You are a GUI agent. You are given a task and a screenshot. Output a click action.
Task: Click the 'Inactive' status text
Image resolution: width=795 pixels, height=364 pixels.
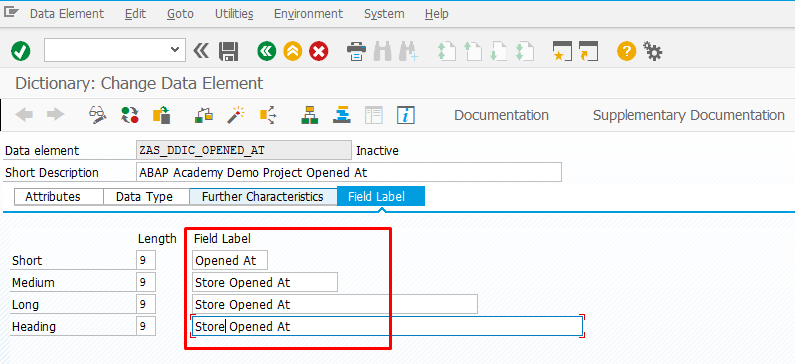point(377,151)
